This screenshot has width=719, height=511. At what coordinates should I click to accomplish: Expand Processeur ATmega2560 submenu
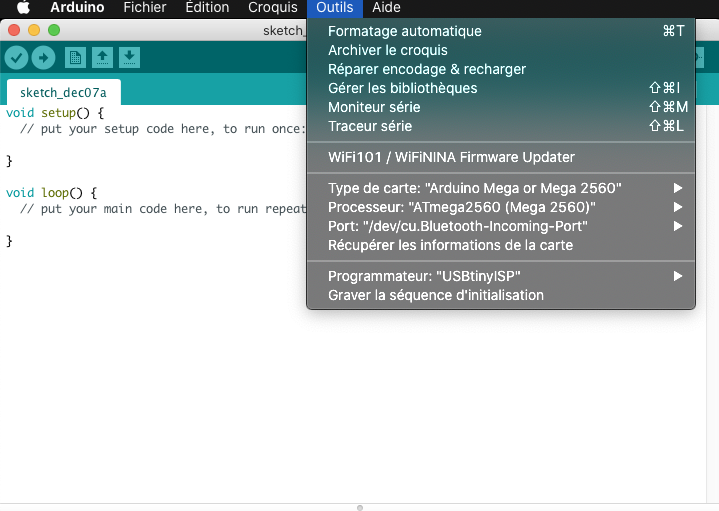click(x=501, y=207)
